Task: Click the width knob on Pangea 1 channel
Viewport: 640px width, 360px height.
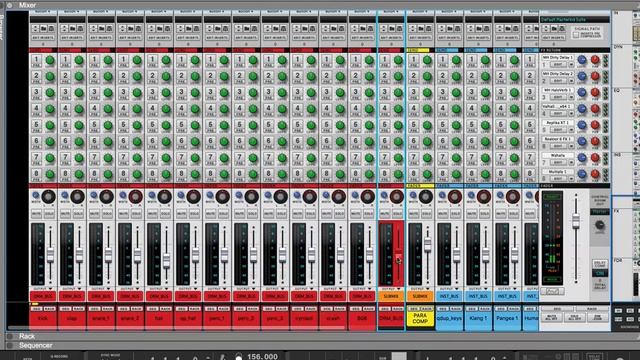Action: [500, 196]
